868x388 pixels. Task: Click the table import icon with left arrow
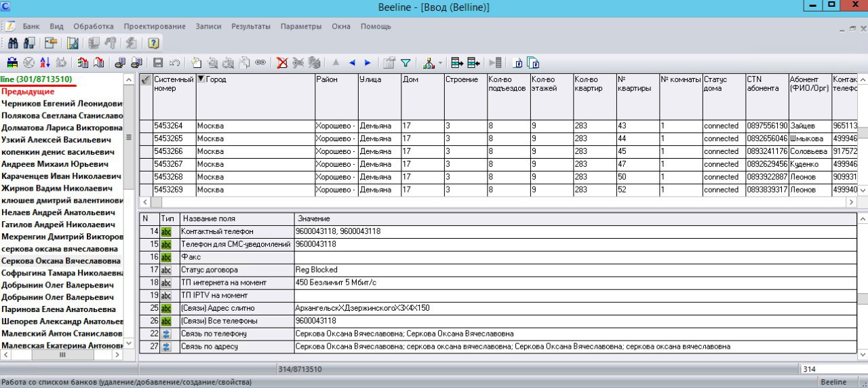(473, 62)
